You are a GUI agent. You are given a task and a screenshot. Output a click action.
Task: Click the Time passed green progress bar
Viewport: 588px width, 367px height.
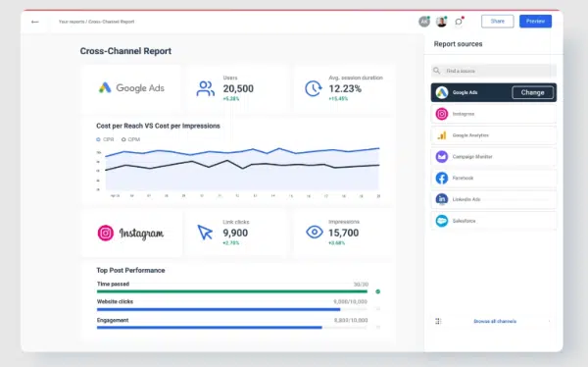pos(231,291)
